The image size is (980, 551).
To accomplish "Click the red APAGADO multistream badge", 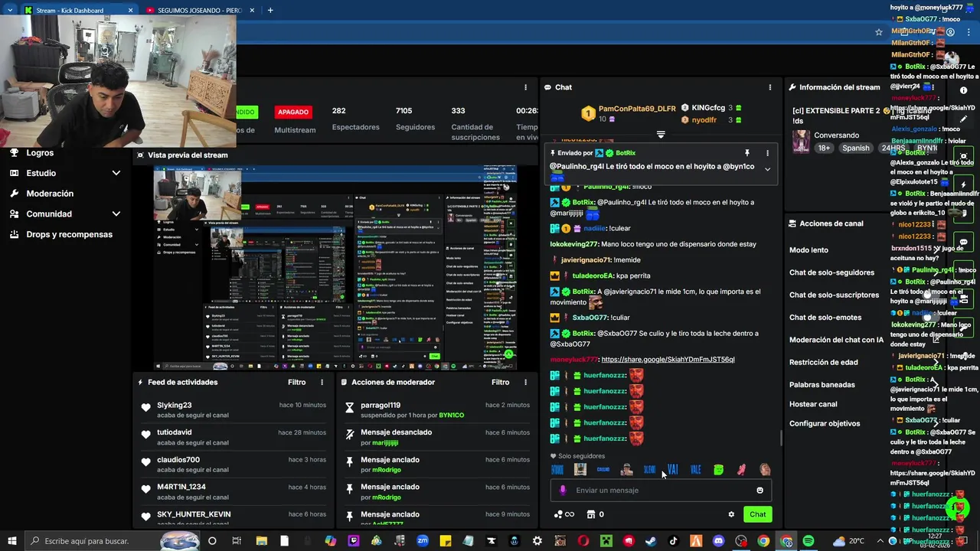I will [293, 112].
